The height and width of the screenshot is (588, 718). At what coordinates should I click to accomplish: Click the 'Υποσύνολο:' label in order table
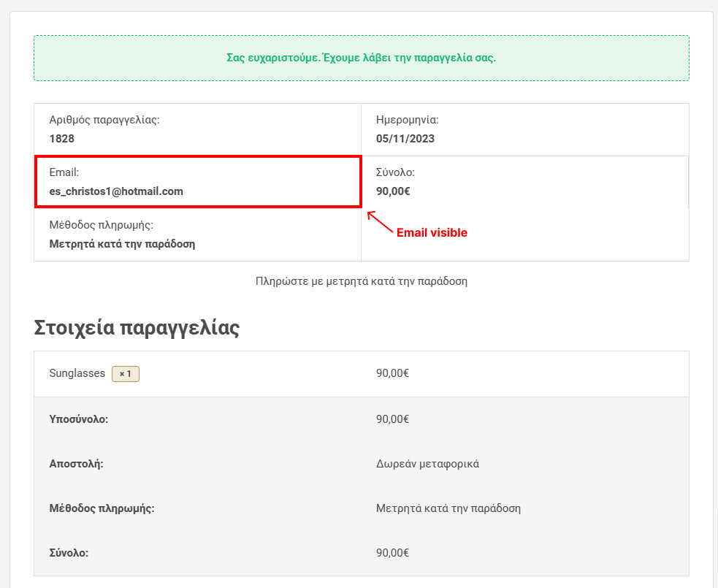79,419
